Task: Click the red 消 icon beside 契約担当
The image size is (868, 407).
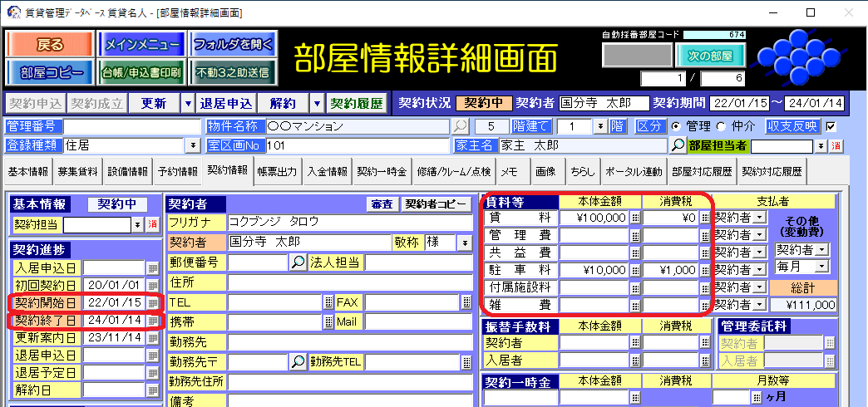Action: click(x=152, y=225)
